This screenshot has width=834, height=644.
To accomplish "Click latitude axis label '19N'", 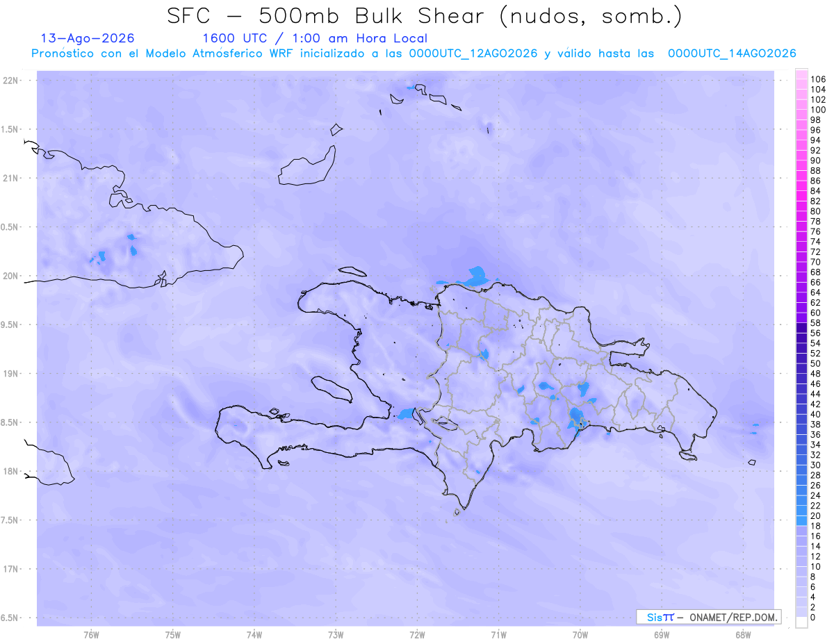I will click(11, 374).
